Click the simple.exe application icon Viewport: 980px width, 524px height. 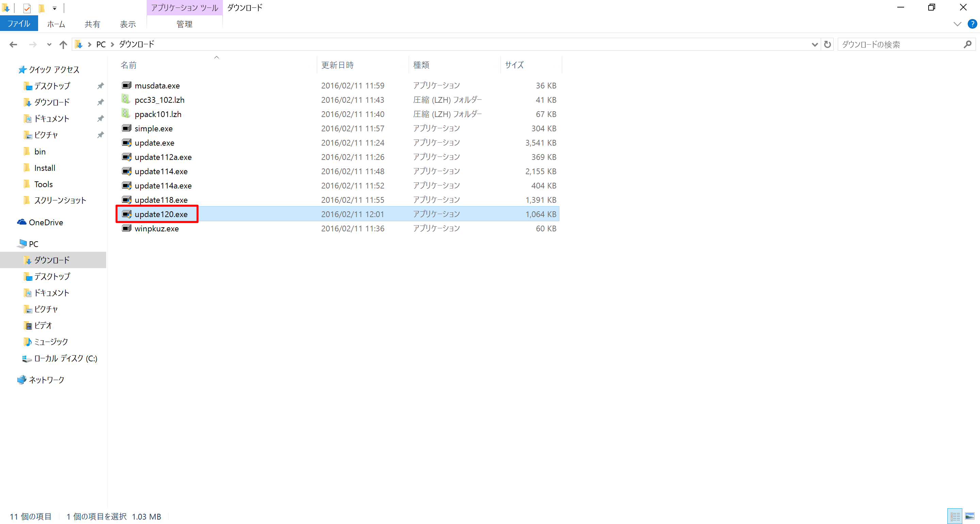click(x=126, y=128)
